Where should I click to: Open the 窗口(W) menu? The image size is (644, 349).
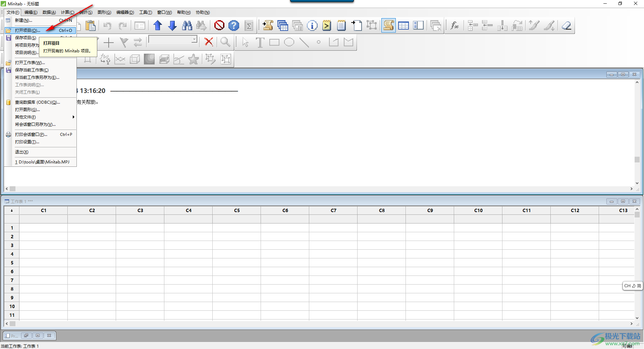pos(164,12)
